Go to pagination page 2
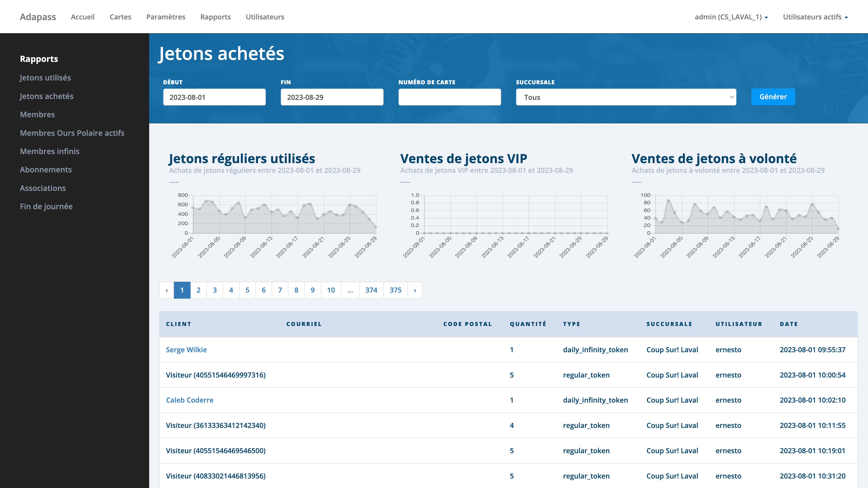The height and width of the screenshot is (488, 868). [x=198, y=290]
